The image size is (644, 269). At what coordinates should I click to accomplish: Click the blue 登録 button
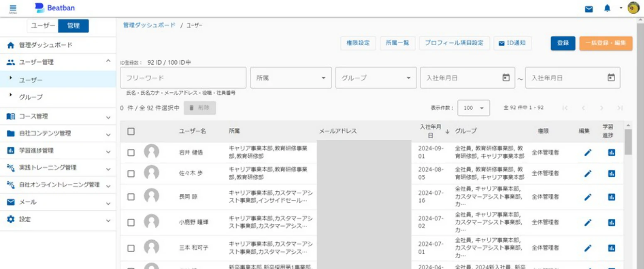coord(563,43)
